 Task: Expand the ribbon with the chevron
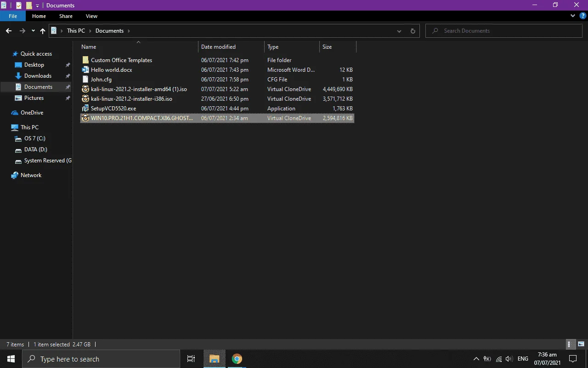[x=573, y=16]
